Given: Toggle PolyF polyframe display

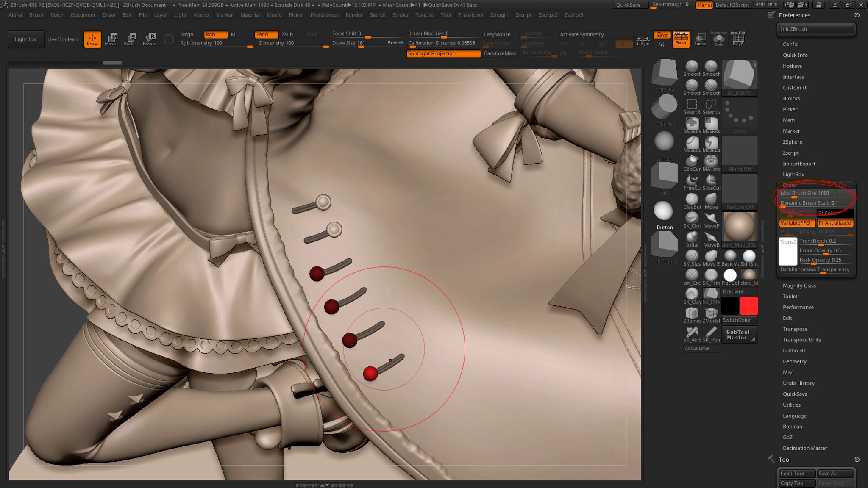Looking at the screenshot, I should coord(738,39).
